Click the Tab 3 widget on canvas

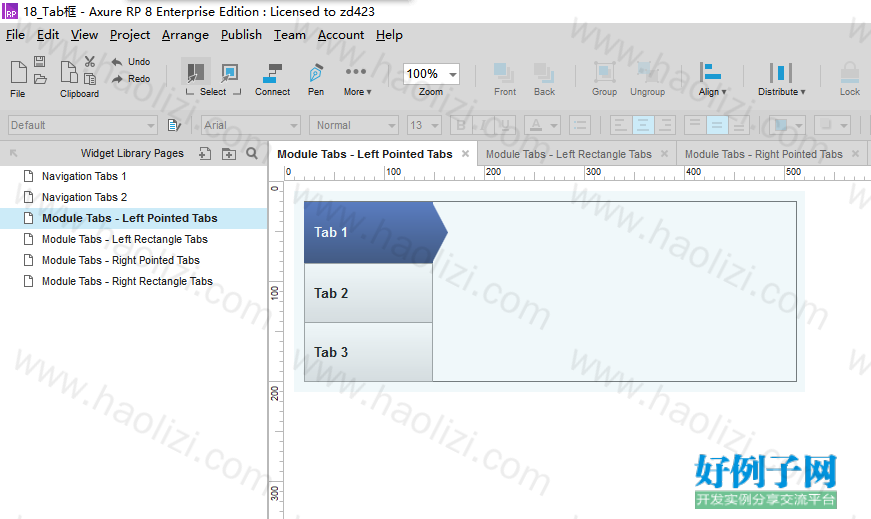point(368,352)
